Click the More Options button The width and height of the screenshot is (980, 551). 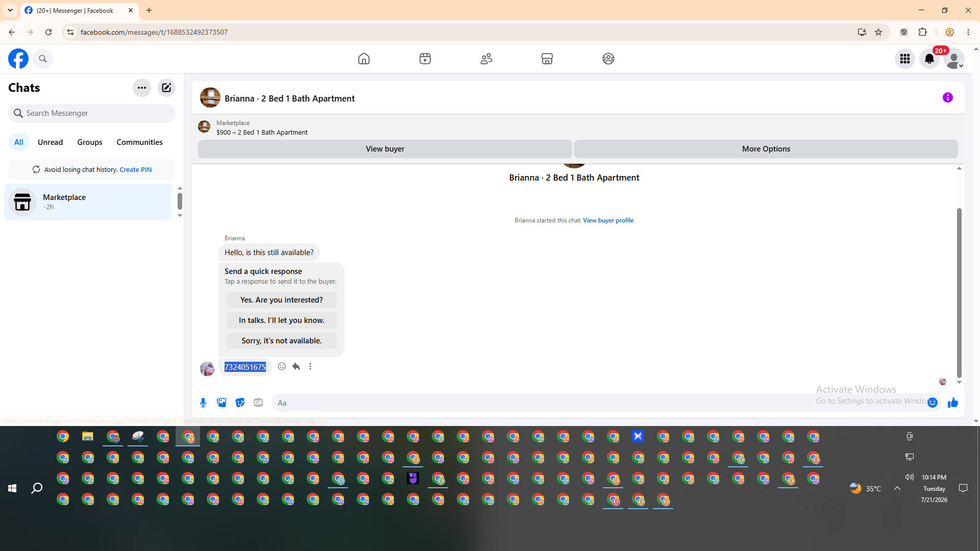[766, 149]
